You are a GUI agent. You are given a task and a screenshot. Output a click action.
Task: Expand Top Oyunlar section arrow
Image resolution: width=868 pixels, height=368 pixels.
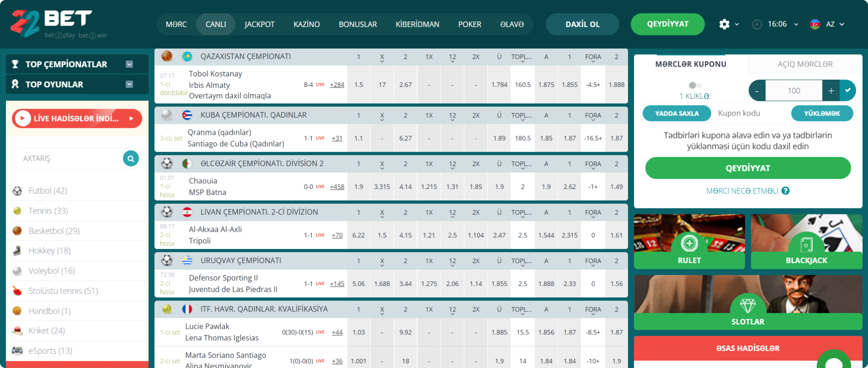click(129, 84)
